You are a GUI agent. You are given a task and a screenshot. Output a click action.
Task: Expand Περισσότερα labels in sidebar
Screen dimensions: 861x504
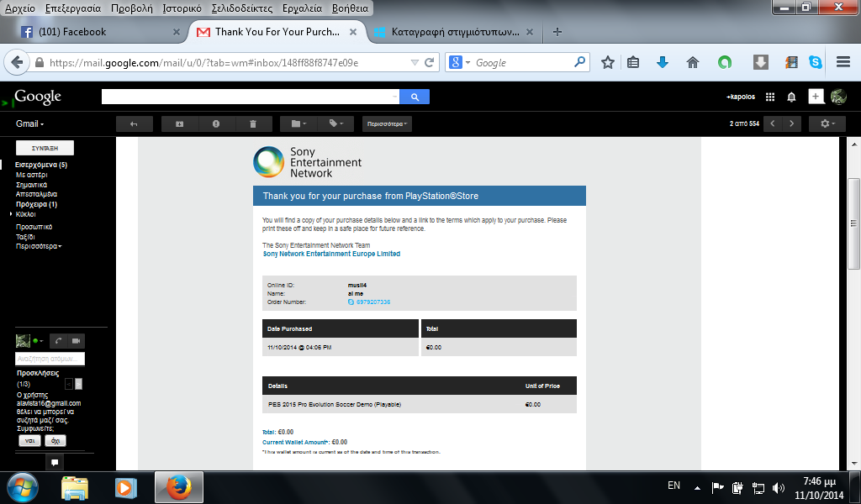click(39, 246)
